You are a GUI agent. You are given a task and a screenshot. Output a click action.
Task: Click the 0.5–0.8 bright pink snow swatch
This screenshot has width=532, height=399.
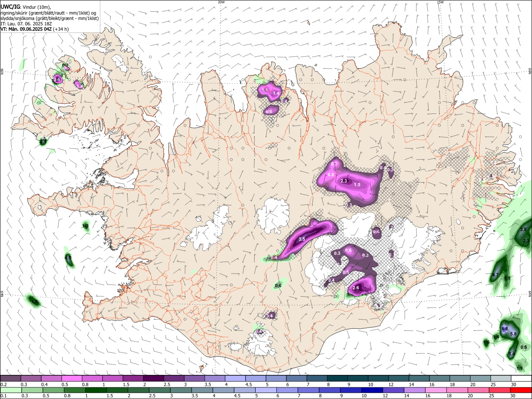[x=71, y=379]
